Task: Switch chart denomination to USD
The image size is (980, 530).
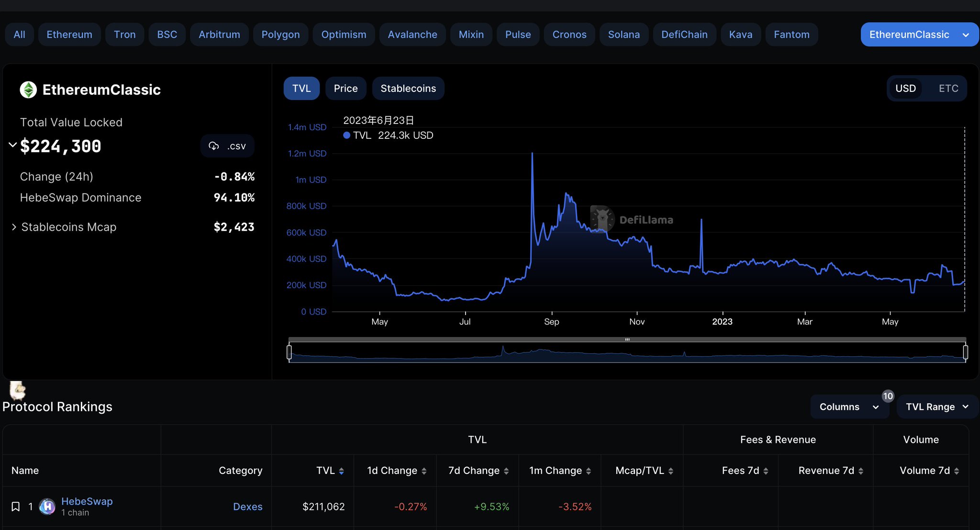Action: 905,89
